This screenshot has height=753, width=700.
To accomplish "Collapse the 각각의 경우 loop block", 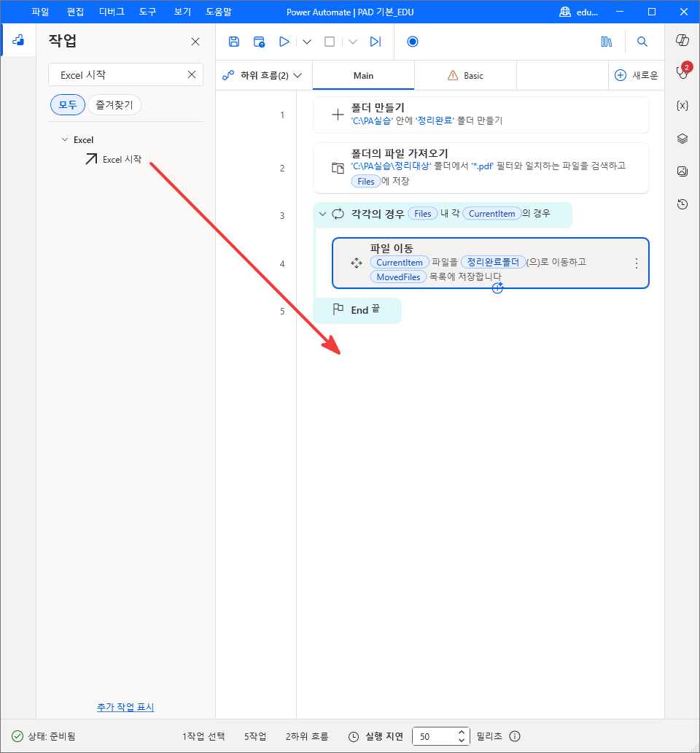I will coord(322,215).
